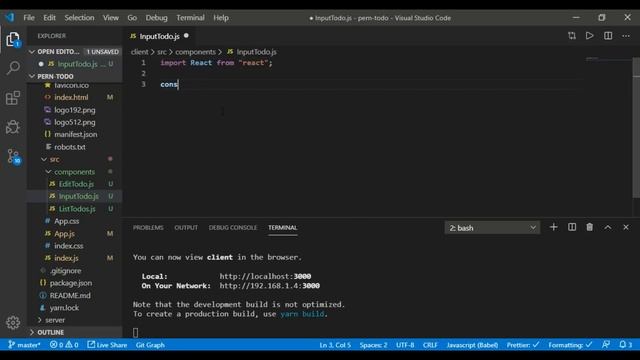Open the Terminal menu
Viewport: 640px width, 360px height.
point(190,18)
